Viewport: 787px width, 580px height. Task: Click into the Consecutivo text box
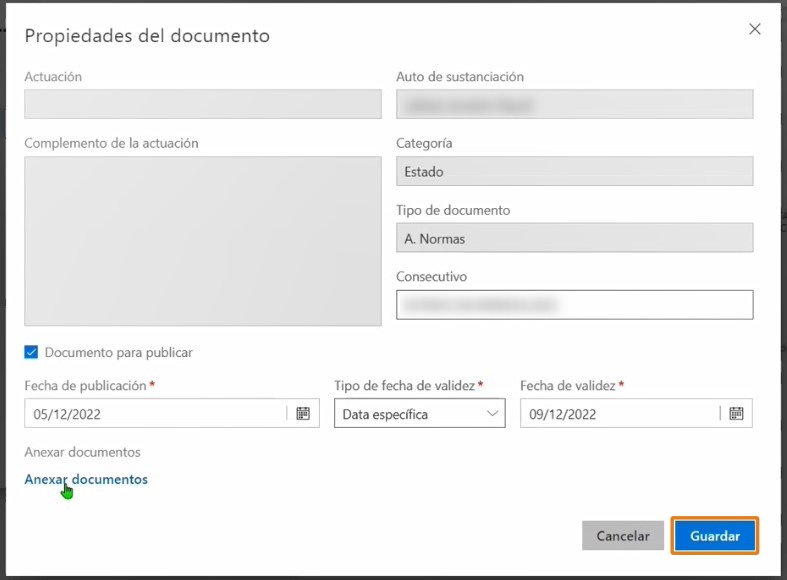[x=574, y=304]
